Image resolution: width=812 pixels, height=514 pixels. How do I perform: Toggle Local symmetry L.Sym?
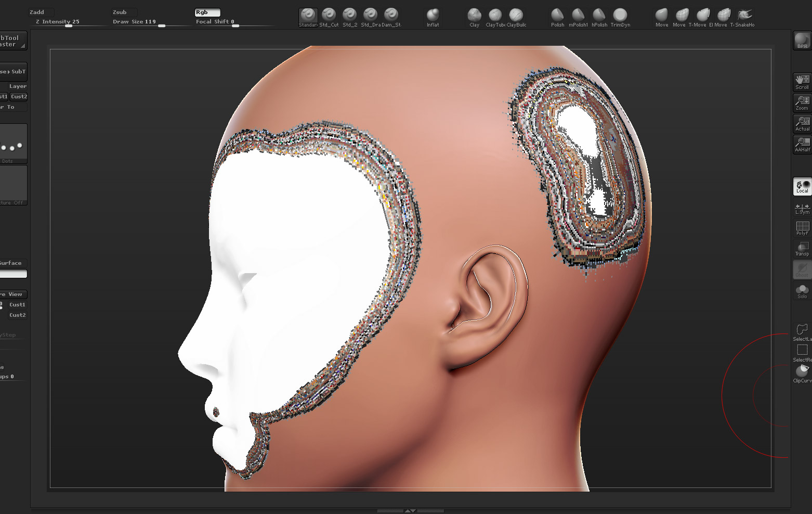802,209
